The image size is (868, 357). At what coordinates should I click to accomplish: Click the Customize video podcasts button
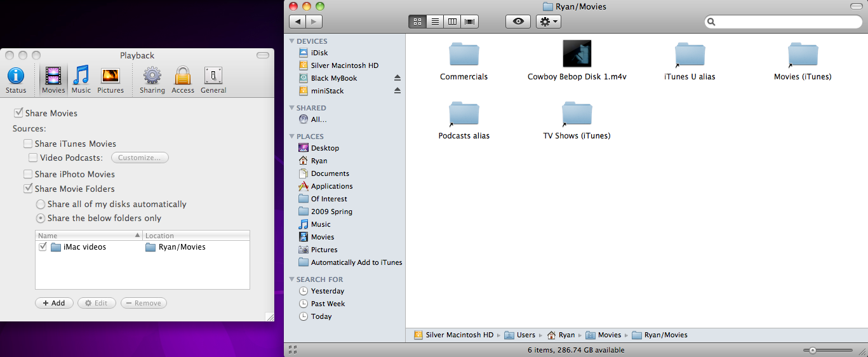140,158
